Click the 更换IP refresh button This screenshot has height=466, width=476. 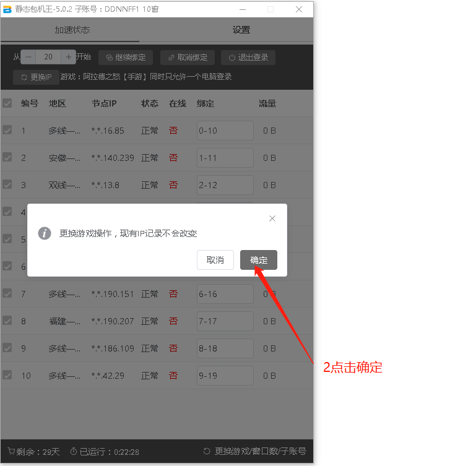pos(36,77)
